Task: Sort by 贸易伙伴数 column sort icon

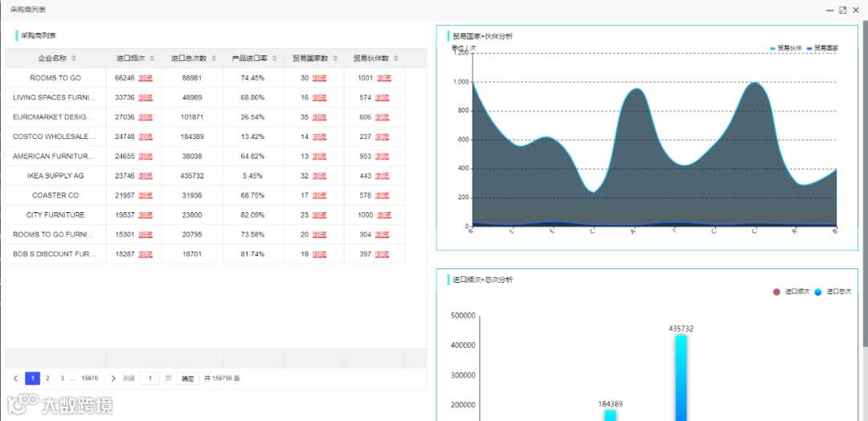Action: click(x=396, y=58)
